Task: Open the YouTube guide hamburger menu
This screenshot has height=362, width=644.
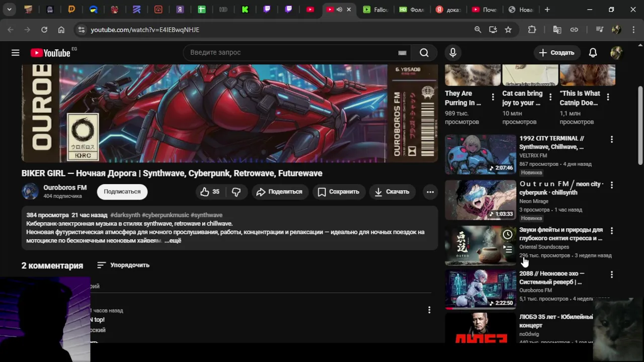Action: coord(16,53)
